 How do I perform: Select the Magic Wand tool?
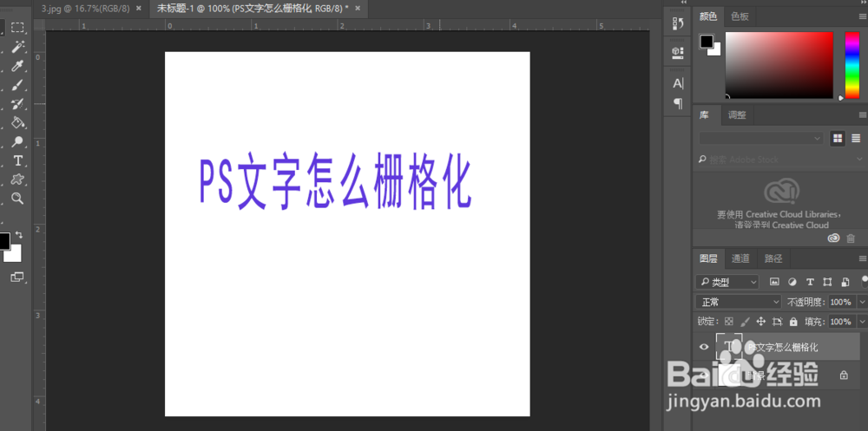[x=17, y=47]
